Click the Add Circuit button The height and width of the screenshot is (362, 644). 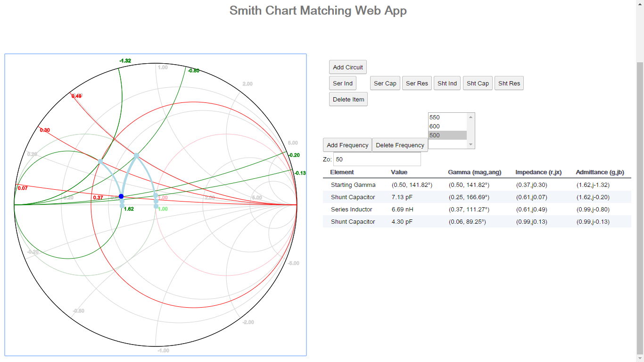point(348,67)
